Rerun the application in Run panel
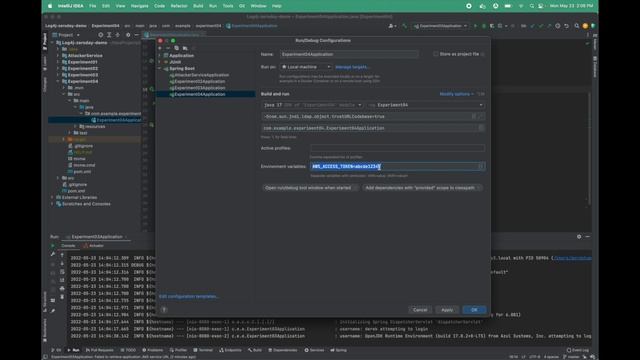Image resolution: width=640 pixels, height=360 pixels. coord(53,246)
